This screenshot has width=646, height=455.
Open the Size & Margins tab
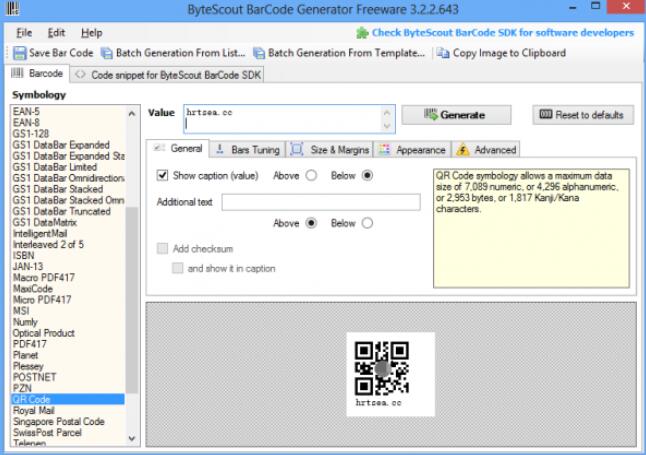coord(330,150)
